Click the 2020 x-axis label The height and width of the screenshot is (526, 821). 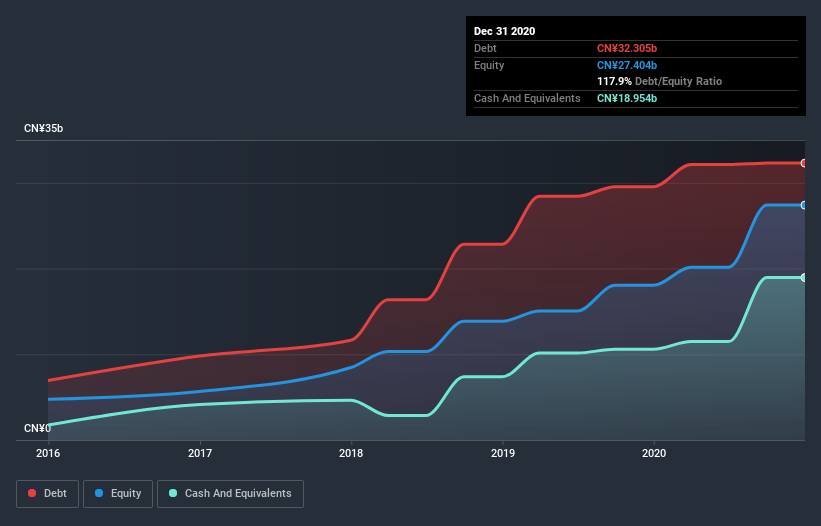[x=654, y=453]
